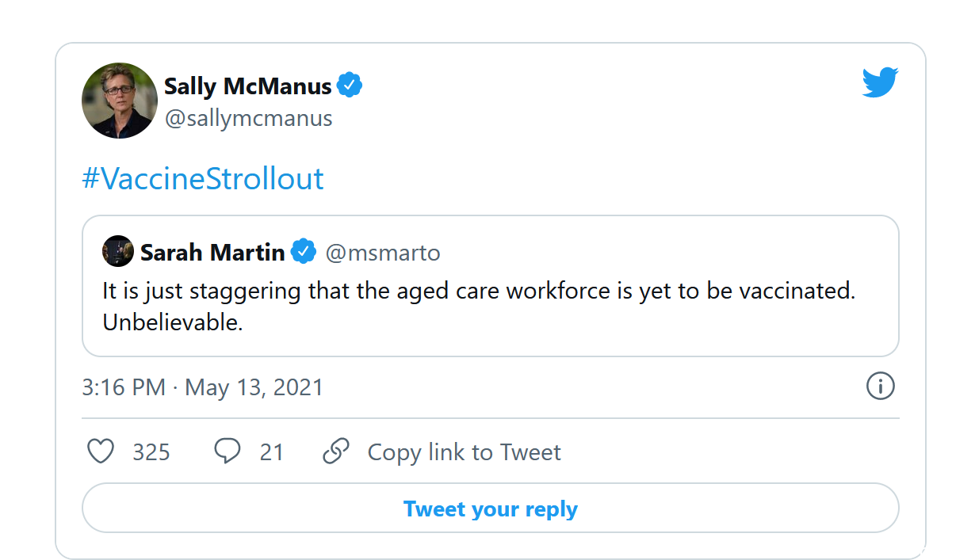The image size is (975, 560).
Task: Select Copy link to Tweet
Action: click(464, 452)
